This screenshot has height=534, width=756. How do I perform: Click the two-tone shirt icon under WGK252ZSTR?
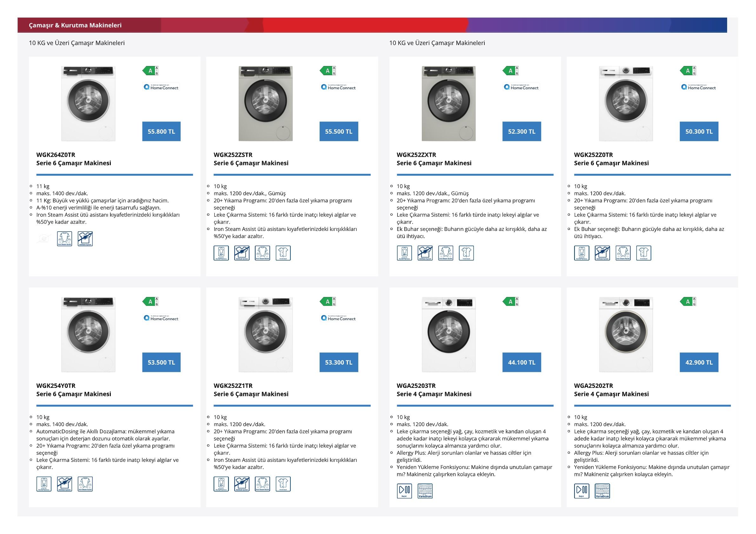click(283, 253)
